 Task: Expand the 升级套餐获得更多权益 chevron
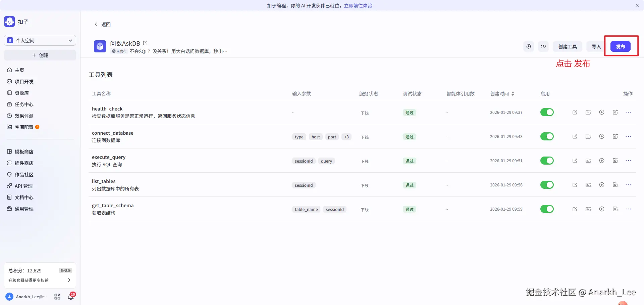[x=69, y=280]
